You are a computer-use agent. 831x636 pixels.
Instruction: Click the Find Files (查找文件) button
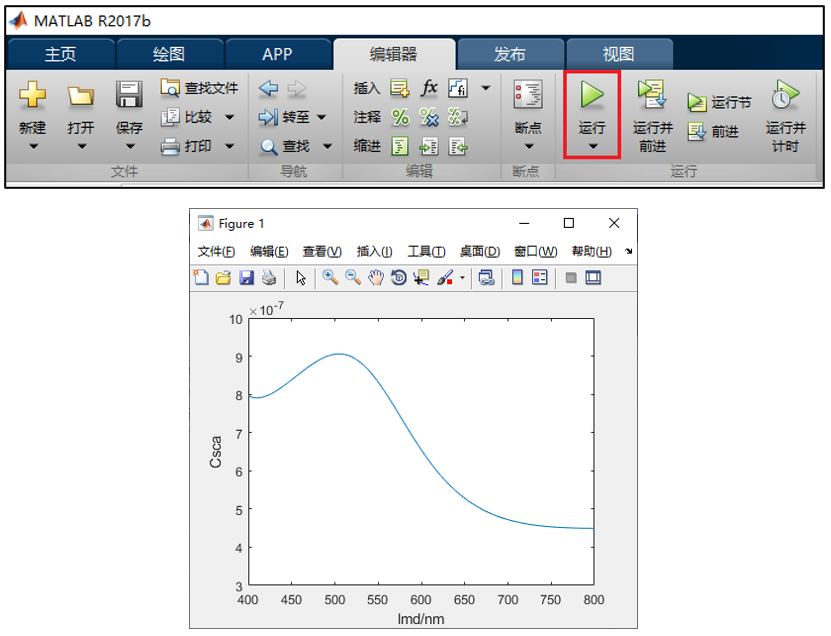click(x=200, y=88)
